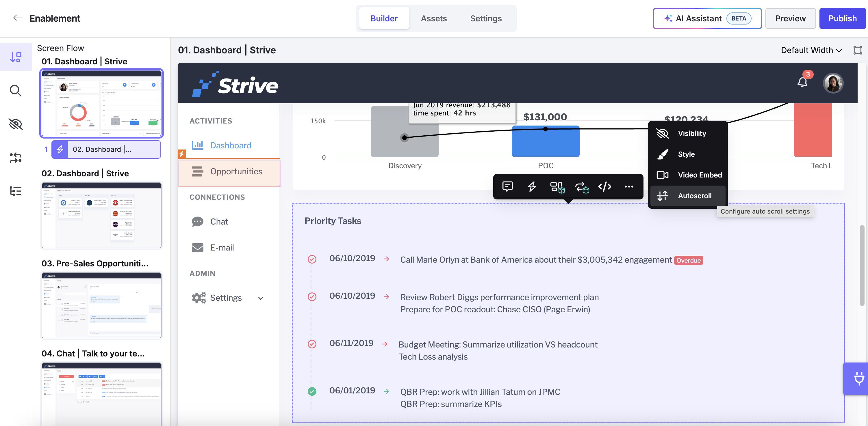Open the search panel in left sidebar
868x426 pixels.
pyautogui.click(x=16, y=91)
